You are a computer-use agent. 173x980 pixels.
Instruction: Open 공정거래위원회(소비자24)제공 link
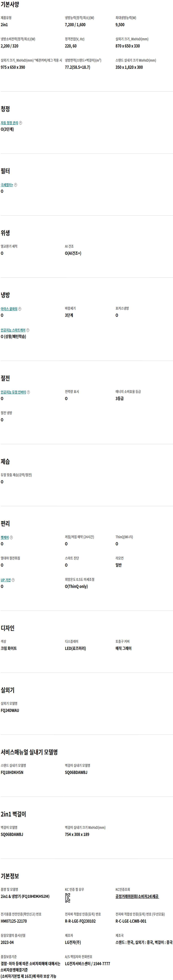coord(137,896)
